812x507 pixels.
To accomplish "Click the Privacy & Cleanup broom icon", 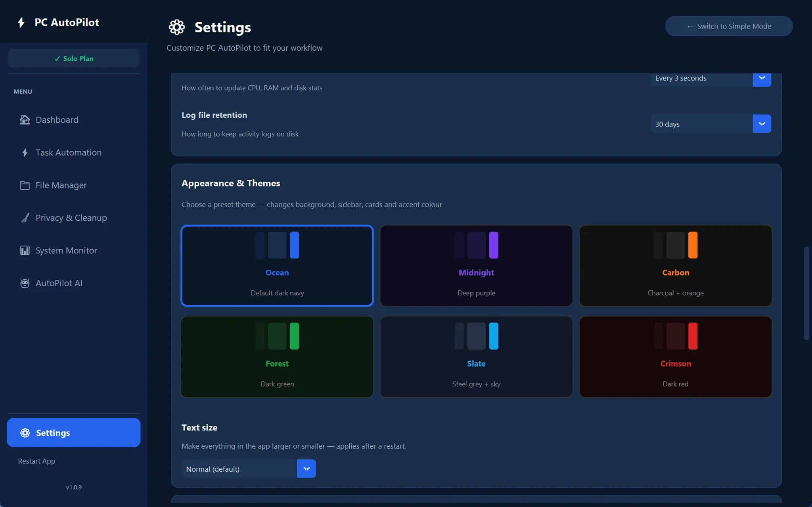I will (25, 218).
